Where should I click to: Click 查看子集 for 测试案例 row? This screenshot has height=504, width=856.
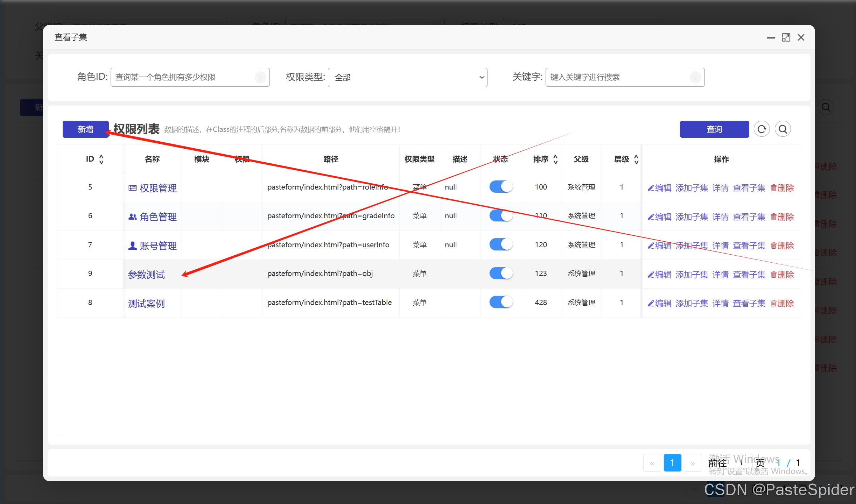pyautogui.click(x=749, y=304)
